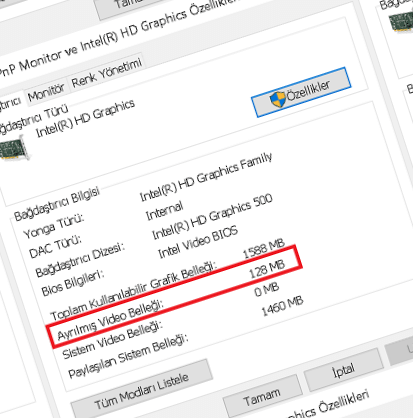The width and height of the screenshot is (413, 418).
Task: Open the Özellikler properties button
Action: [301, 92]
